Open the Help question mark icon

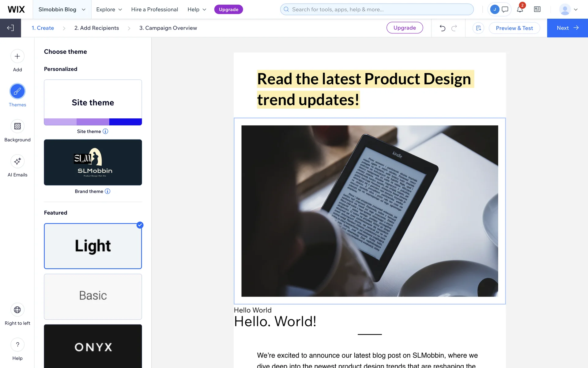pyautogui.click(x=17, y=345)
